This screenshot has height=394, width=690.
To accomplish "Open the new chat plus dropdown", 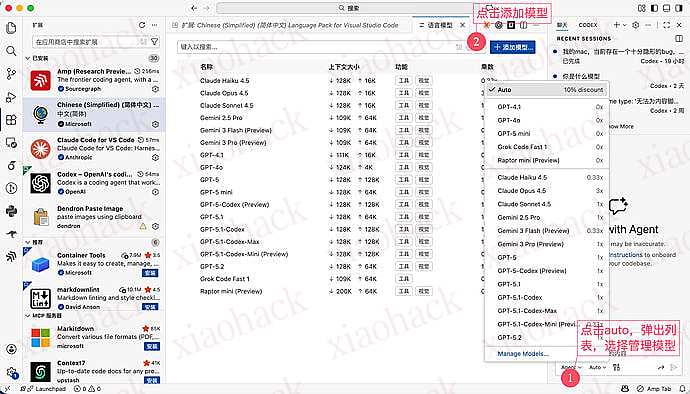I will [x=619, y=25].
